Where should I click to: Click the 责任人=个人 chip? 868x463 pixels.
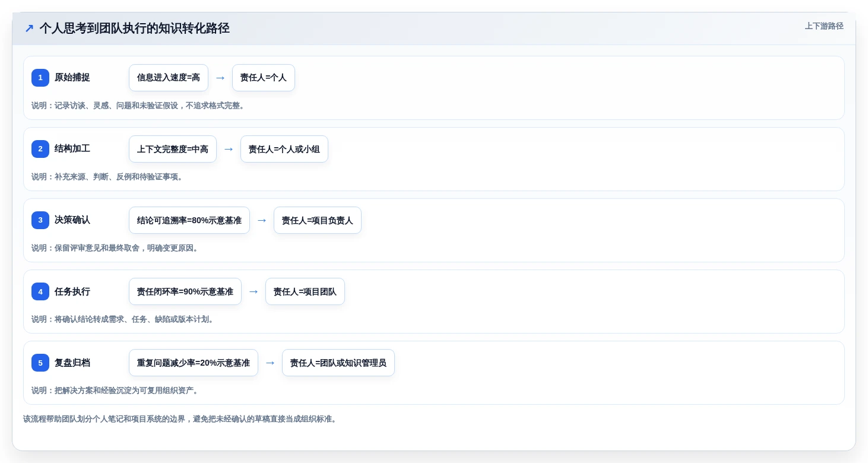[264, 78]
